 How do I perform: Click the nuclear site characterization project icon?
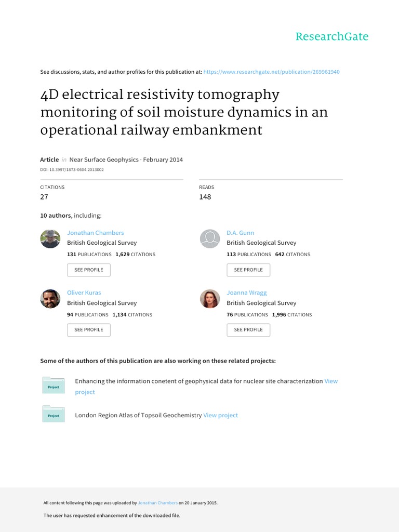point(54,385)
